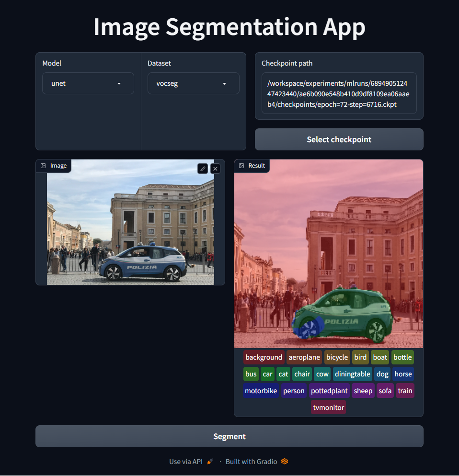Click the Image Segmentation App heading
The height and width of the screenshot is (476, 459).
pos(229,27)
